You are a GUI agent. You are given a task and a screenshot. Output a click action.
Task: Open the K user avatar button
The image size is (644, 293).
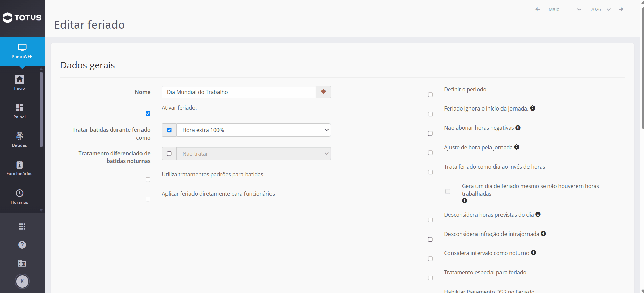[x=22, y=281]
